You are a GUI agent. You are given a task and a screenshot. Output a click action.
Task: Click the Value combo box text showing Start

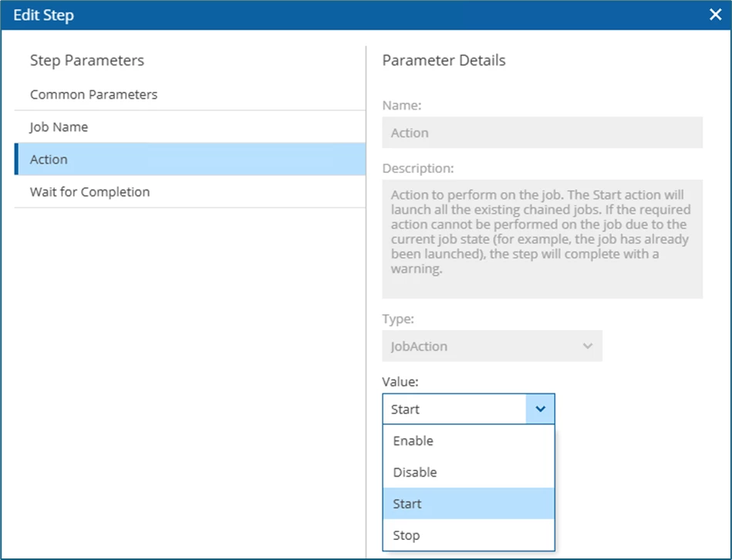(x=454, y=410)
